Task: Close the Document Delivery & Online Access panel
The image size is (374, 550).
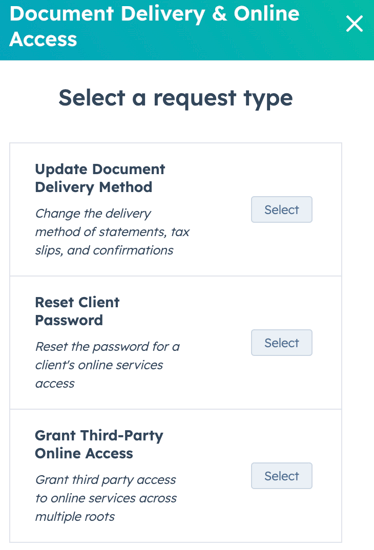Action: [x=354, y=24]
